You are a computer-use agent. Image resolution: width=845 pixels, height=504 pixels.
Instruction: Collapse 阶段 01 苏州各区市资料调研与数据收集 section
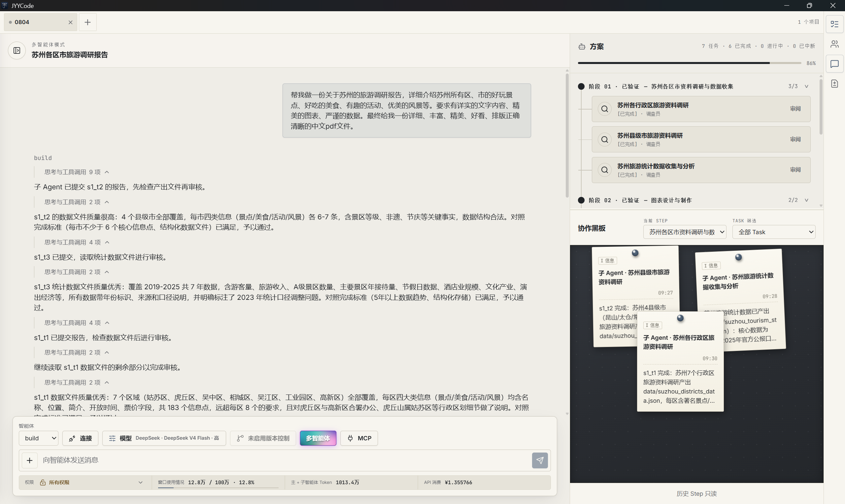click(806, 86)
